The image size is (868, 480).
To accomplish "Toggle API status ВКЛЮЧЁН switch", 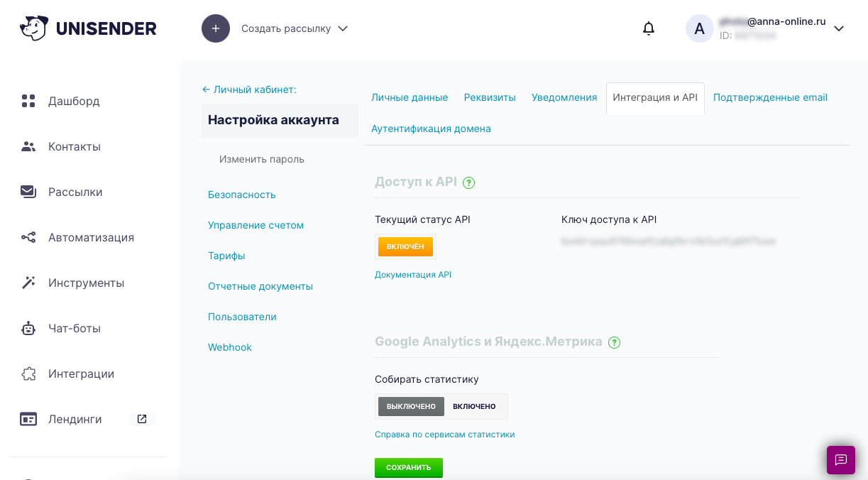I will click(405, 246).
